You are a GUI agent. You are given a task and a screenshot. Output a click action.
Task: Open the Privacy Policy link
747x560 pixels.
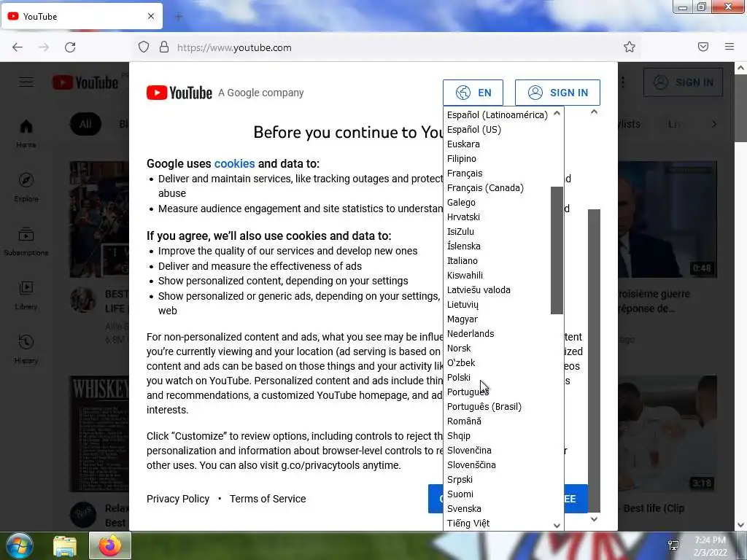[x=178, y=499]
